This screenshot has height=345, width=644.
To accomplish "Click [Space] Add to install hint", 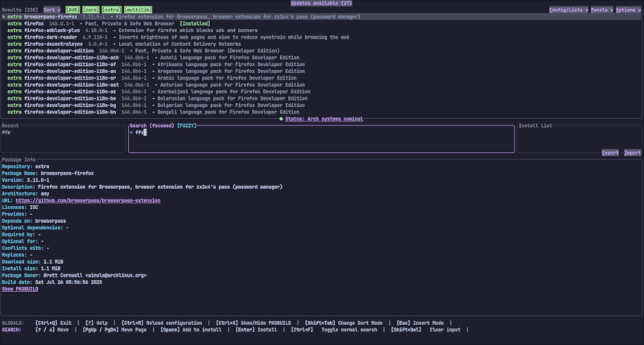I will [x=191, y=330].
